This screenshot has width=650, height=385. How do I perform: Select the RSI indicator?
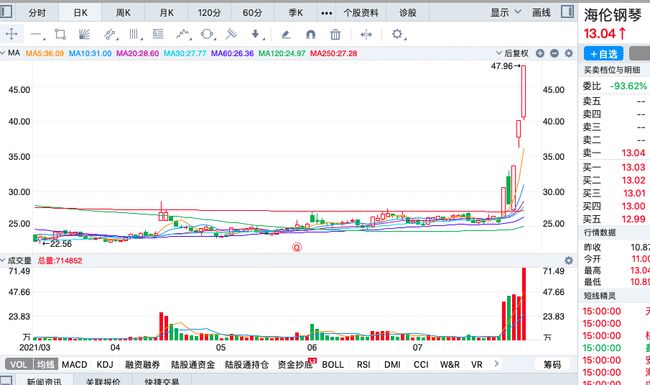[x=364, y=365]
